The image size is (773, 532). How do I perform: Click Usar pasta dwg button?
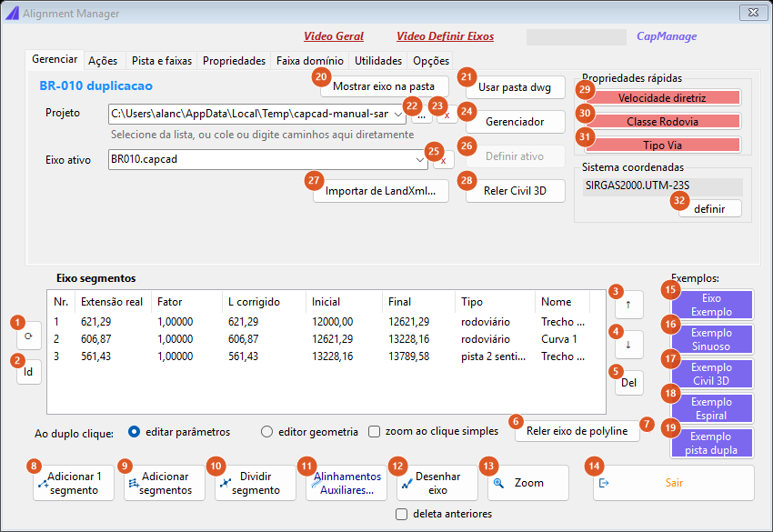(515, 87)
